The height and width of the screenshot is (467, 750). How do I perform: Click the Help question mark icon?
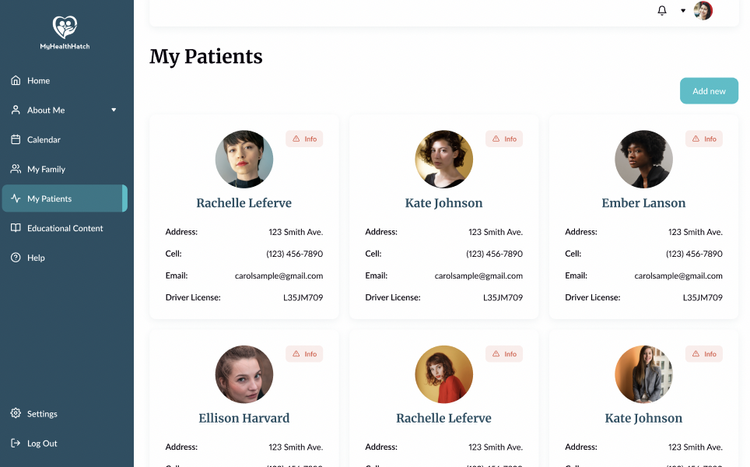point(16,258)
